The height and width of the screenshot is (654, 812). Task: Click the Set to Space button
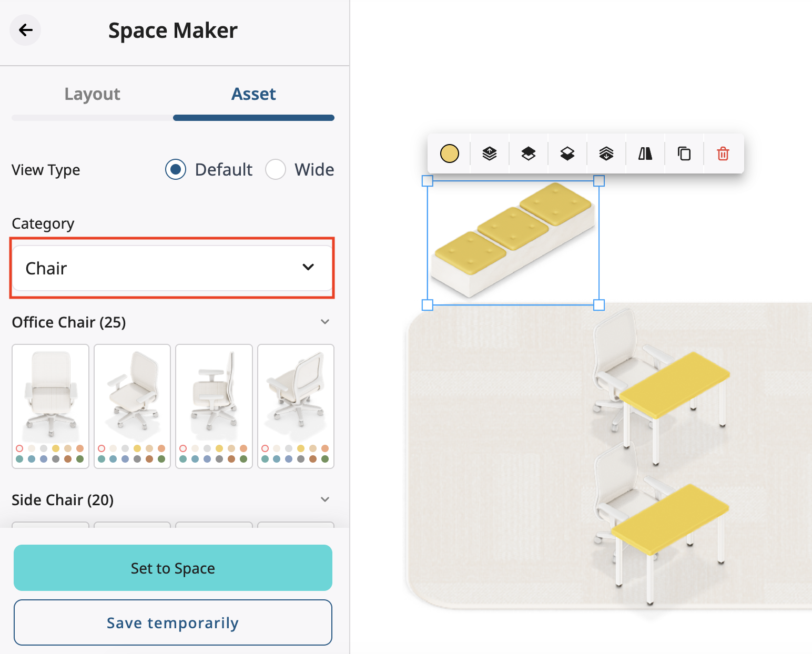tap(172, 568)
